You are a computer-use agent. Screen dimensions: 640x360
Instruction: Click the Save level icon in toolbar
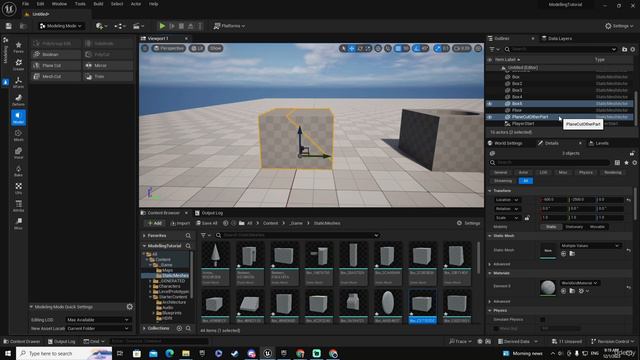9,26
